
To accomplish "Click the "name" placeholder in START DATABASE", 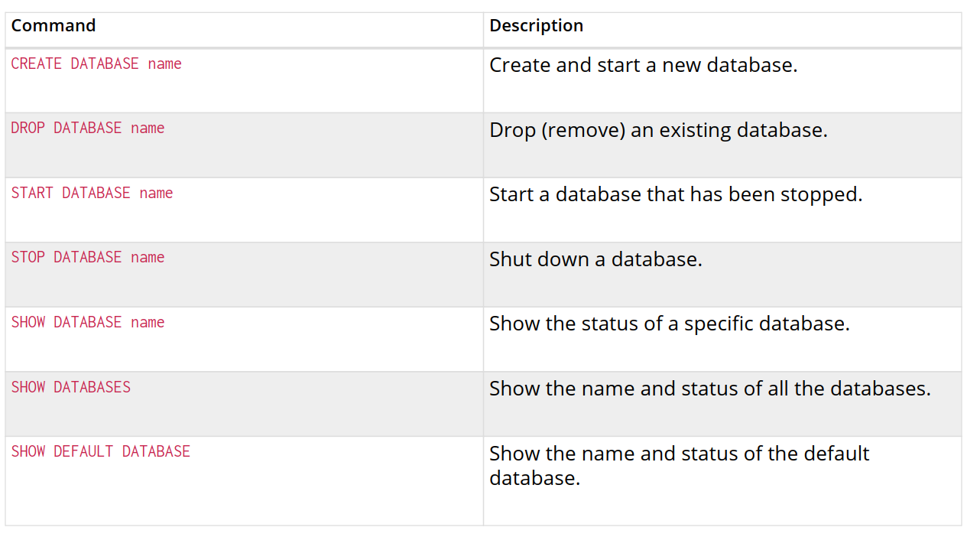I will click(157, 193).
